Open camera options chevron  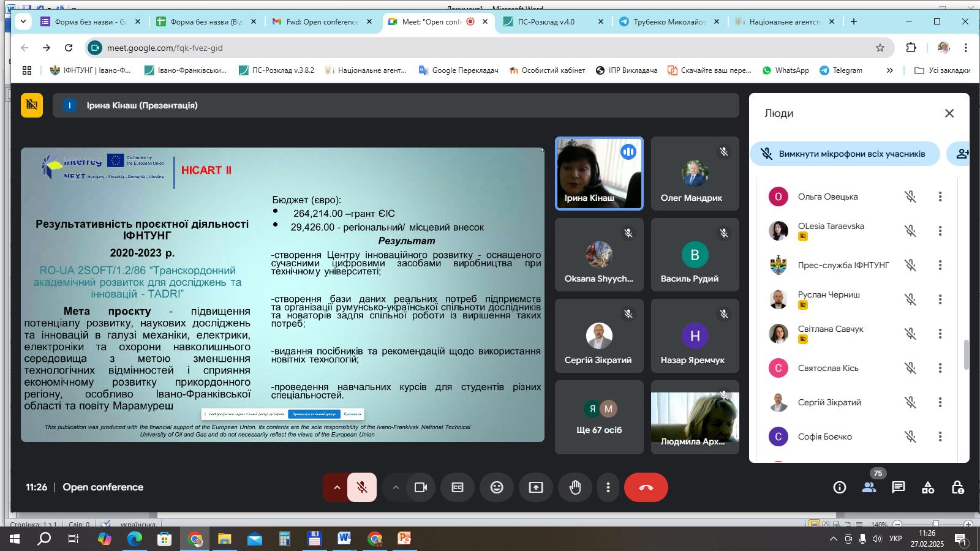[396, 487]
